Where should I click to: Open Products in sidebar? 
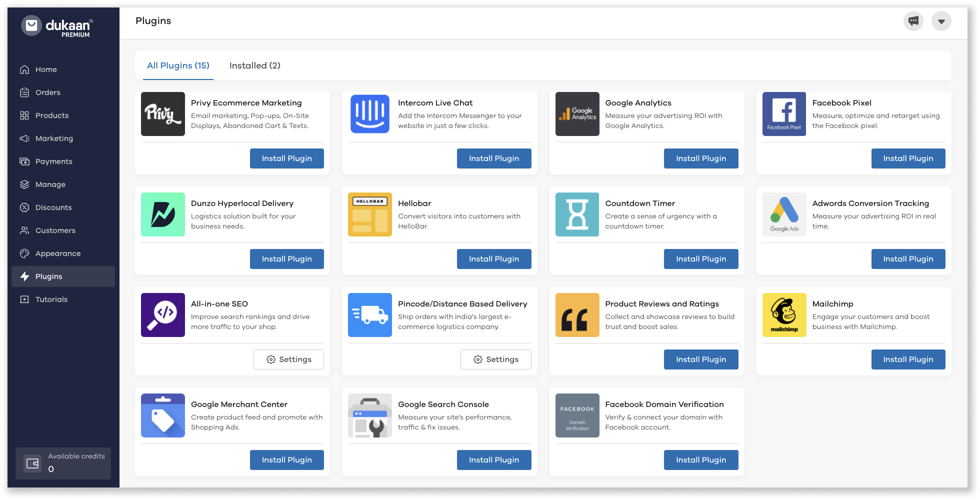[63, 115]
